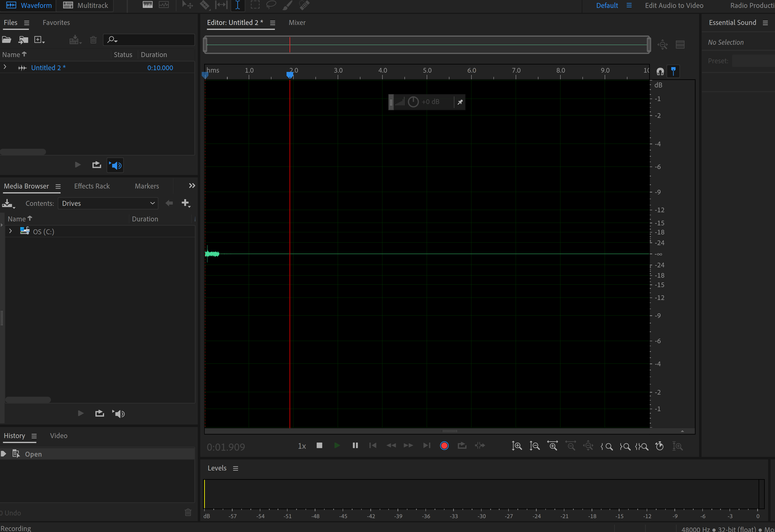Open the Effects Rack panel
Screen dimensions: 775x532
point(92,186)
